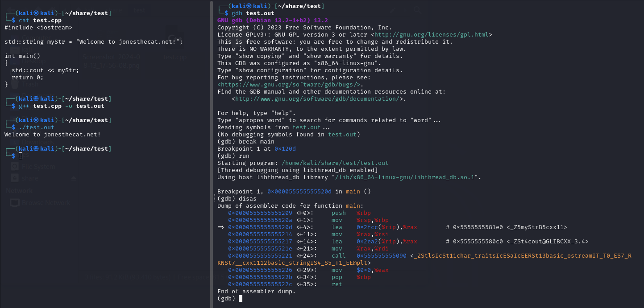The width and height of the screenshot is (644, 308).
Task: Select the File System sidebar icon
Action: tap(15, 167)
